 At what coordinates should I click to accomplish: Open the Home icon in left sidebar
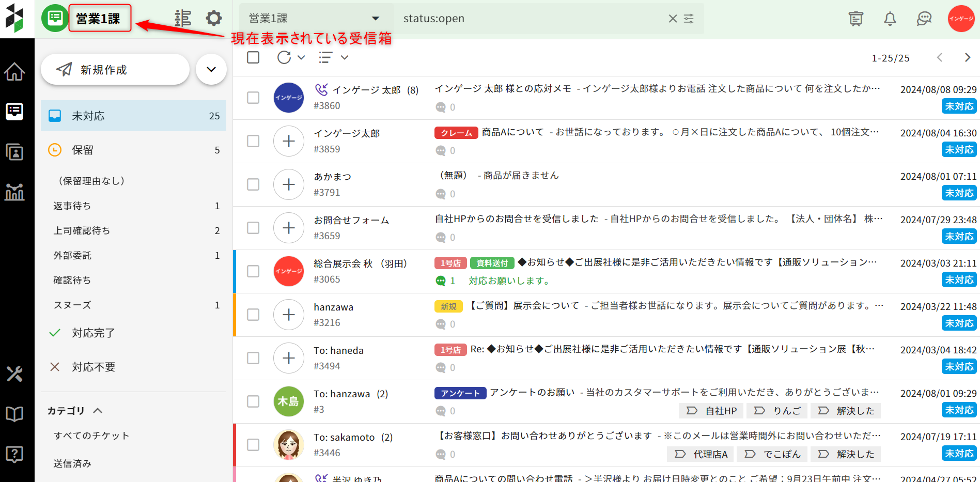click(14, 71)
